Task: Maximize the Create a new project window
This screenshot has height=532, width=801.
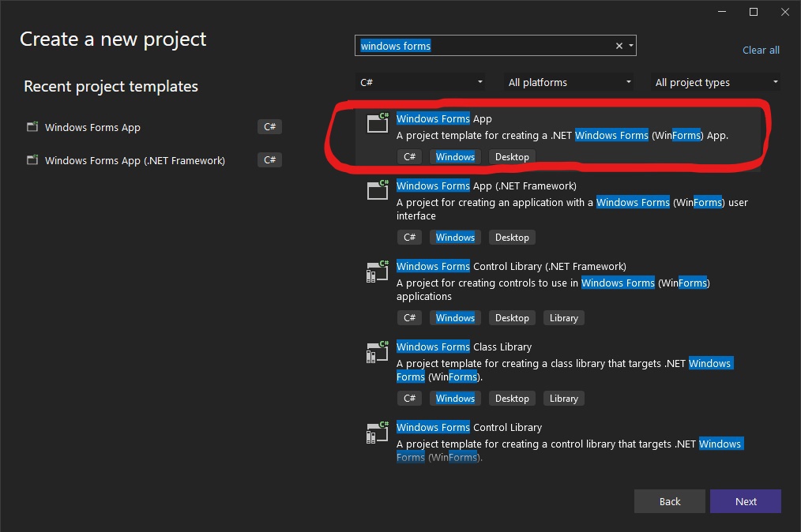Action: coord(753,12)
